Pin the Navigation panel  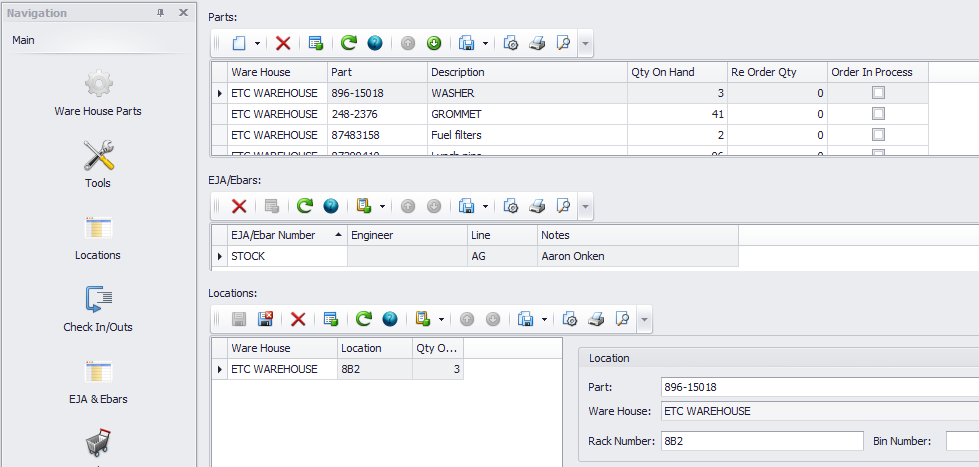(x=160, y=12)
